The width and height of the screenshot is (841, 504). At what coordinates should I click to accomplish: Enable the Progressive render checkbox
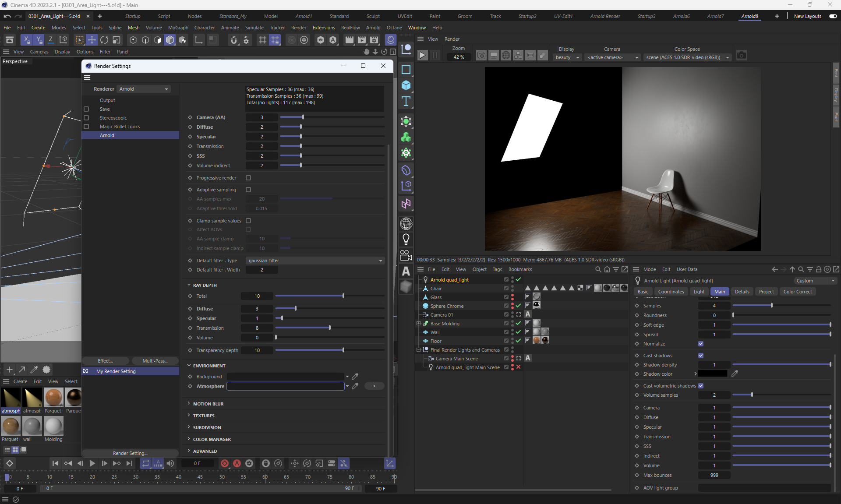(x=248, y=178)
